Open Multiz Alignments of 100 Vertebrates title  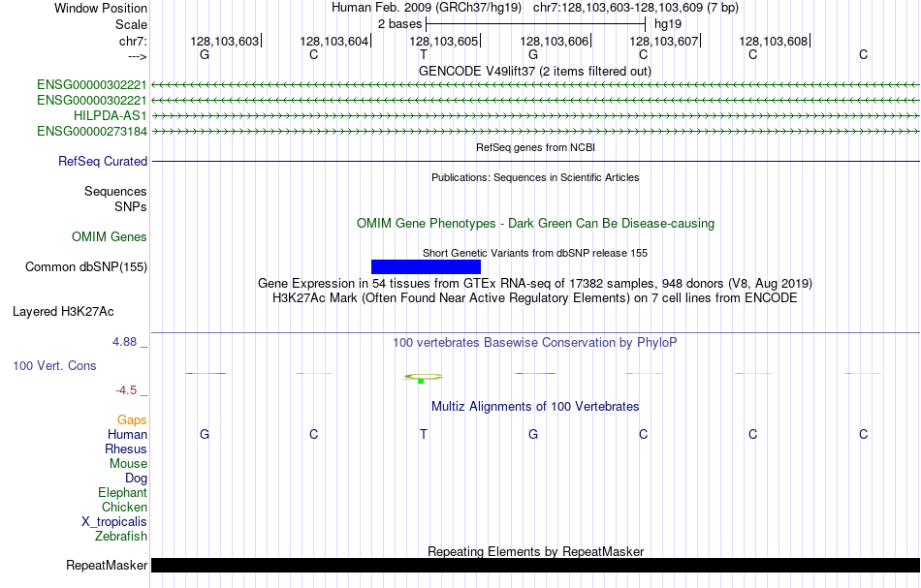click(x=535, y=406)
